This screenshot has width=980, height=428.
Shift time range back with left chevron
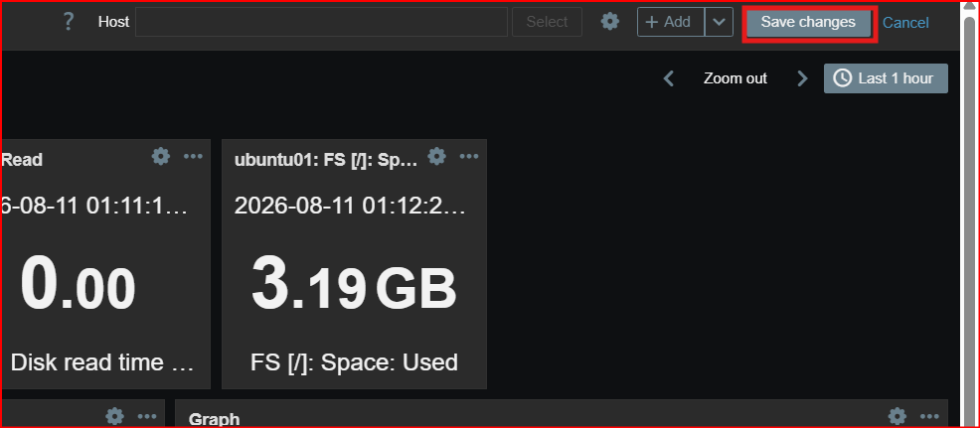[669, 78]
